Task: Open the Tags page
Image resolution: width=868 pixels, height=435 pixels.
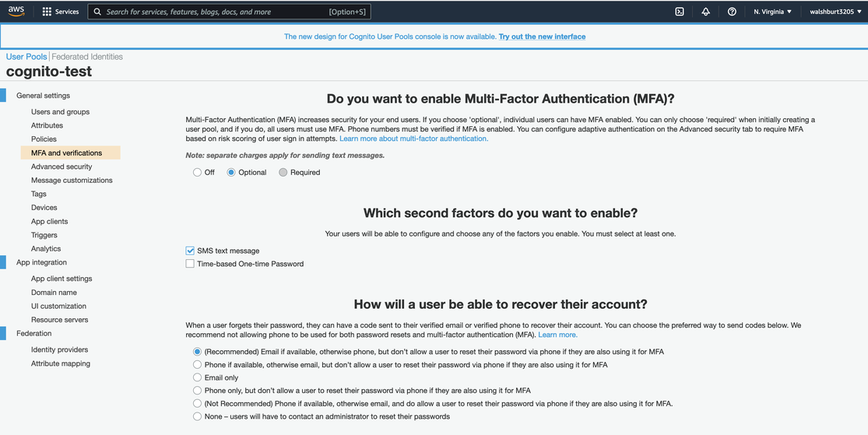Action: tap(39, 194)
